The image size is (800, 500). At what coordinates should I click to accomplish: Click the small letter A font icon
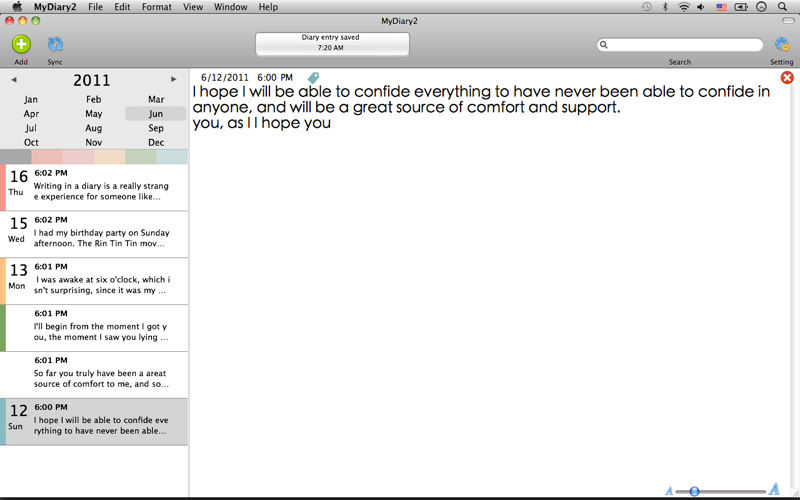tap(669, 491)
